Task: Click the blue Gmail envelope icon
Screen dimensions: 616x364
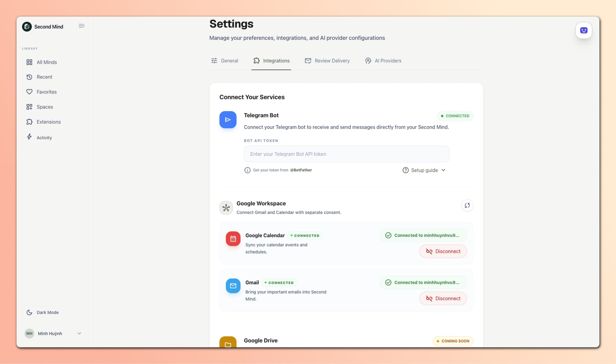Action: coord(233,286)
